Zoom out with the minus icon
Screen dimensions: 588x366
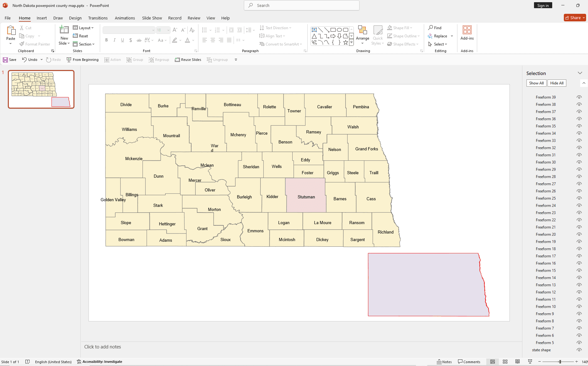pos(540,362)
